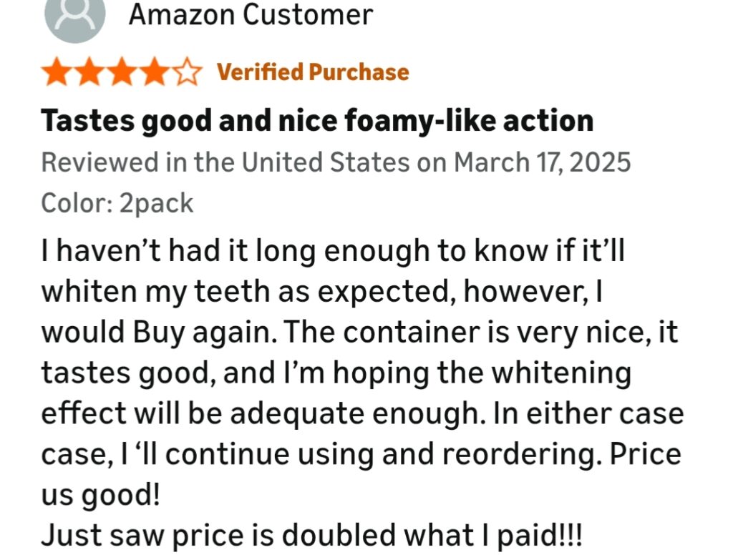Click the third orange rating star
This screenshot has height=560, width=733.
(121, 73)
